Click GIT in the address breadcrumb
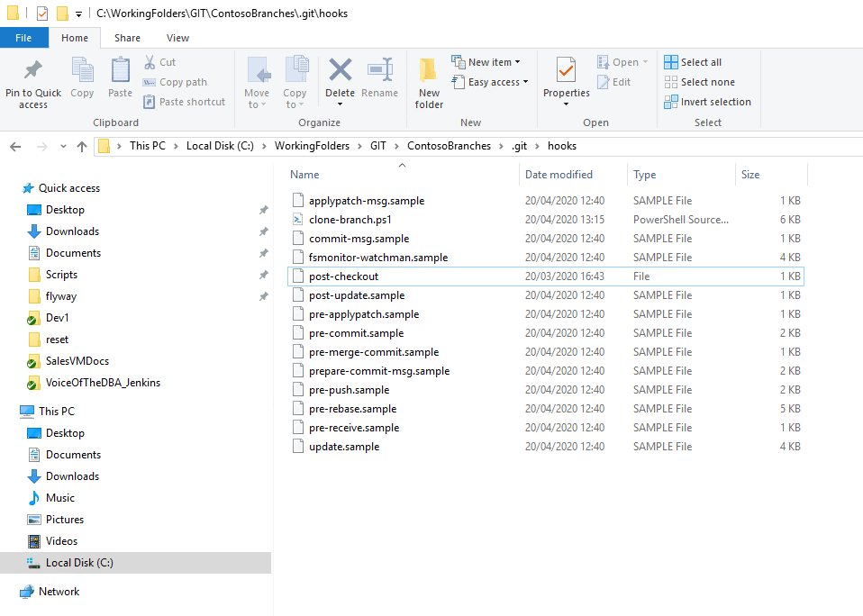Image resolution: width=863 pixels, height=616 pixels. click(x=378, y=146)
